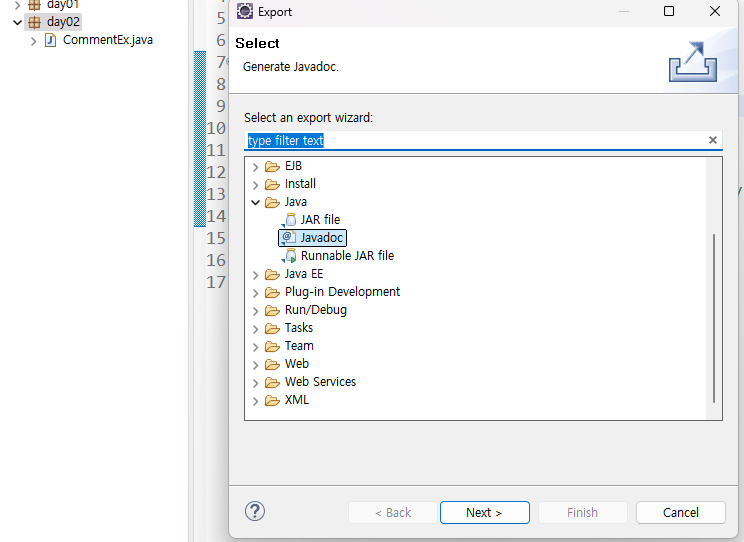Click the XML folder icon

[x=272, y=401]
